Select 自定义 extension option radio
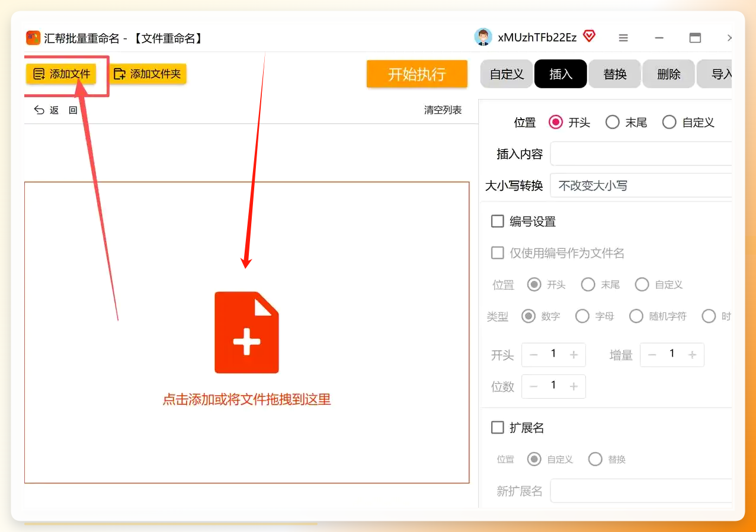 tap(534, 459)
